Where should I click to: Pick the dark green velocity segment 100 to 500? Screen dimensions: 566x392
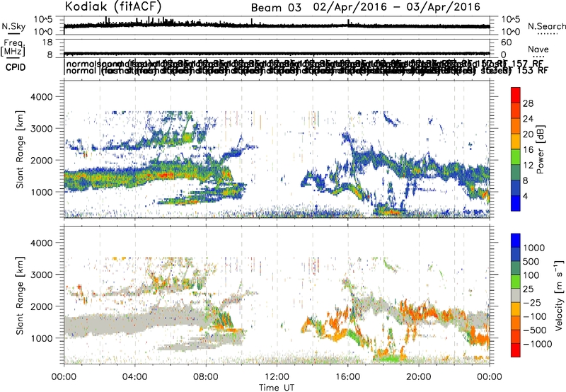516,268
